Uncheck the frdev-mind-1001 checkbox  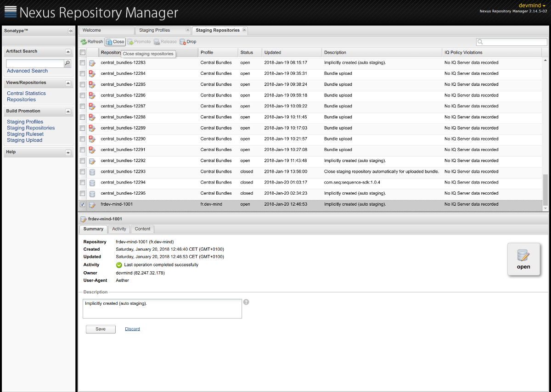click(x=83, y=204)
